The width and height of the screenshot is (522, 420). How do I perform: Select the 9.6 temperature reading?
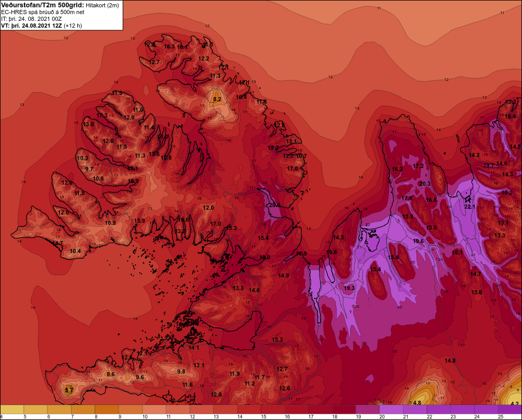point(140,377)
